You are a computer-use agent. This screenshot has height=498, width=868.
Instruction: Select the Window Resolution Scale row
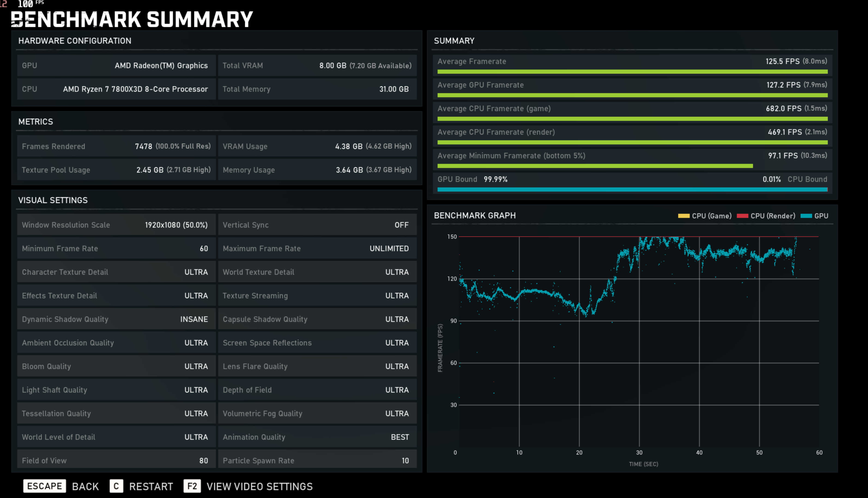coord(117,225)
